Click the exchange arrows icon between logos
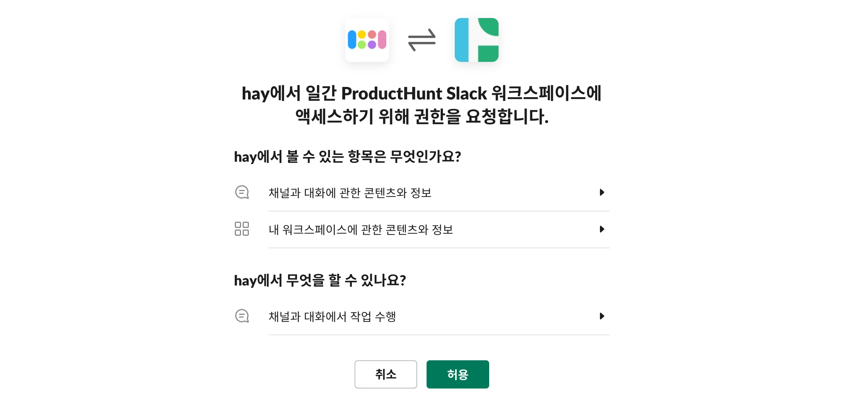 pos(422,40)
